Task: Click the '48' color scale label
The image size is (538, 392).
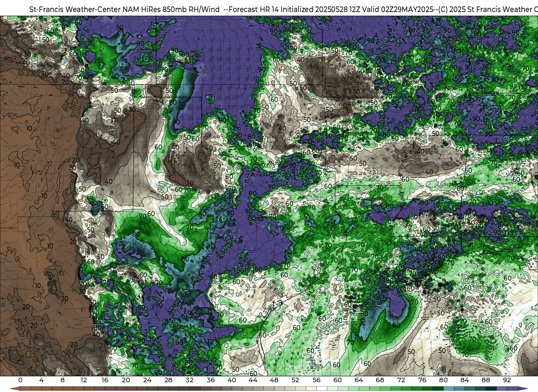Action: [x=274, y=380]
